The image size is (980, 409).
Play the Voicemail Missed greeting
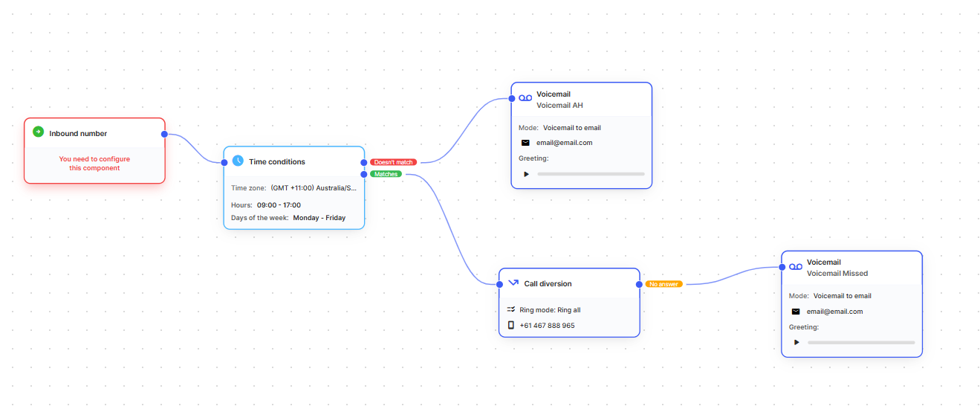point(796,343)
